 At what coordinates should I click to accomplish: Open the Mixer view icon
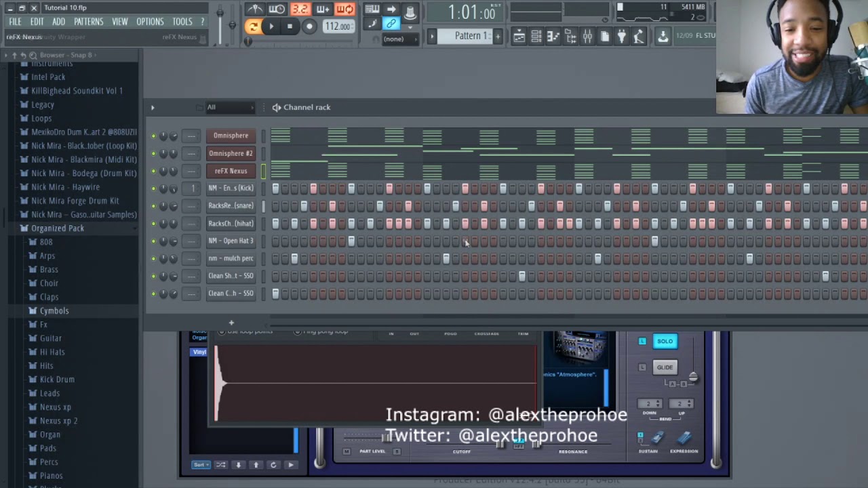pos(587,37)
